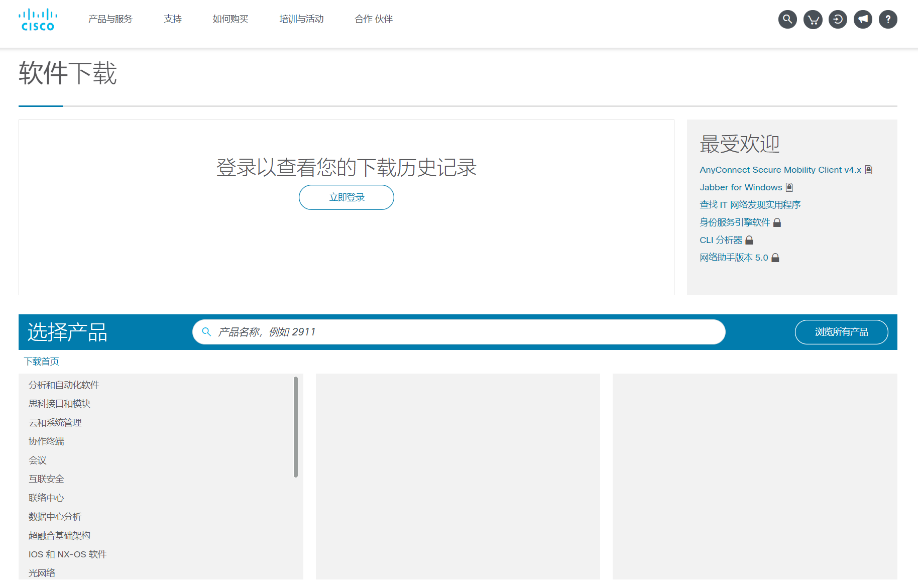The width and height of the screenshot is (918, 588).
Task: Open Jabber for Windows link
Action: [x=741, y=187]
